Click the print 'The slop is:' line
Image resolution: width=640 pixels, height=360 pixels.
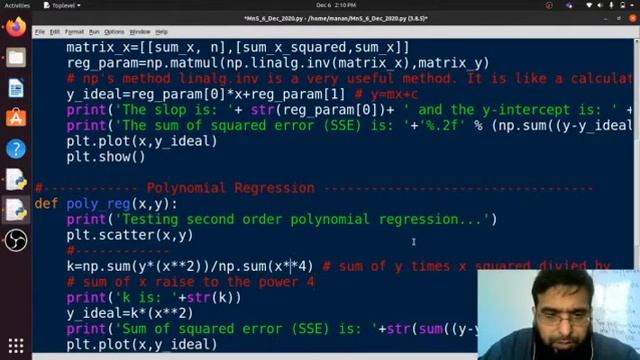(349, 110)
